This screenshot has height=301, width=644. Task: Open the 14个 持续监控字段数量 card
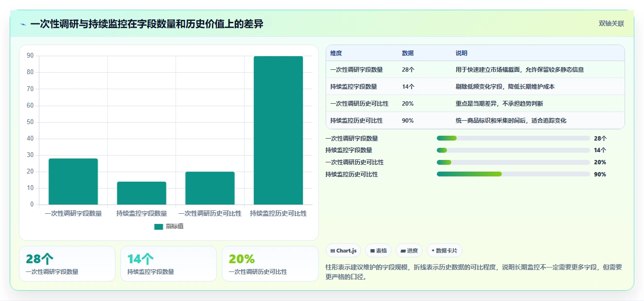coord(168,264)
